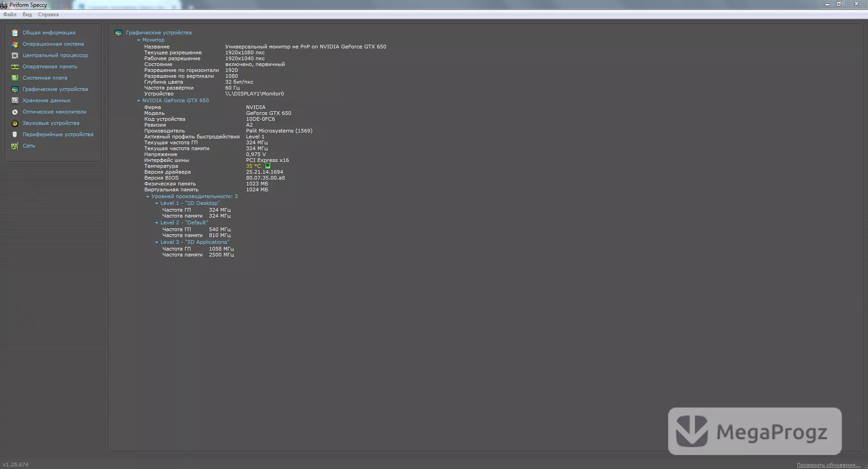The height and width of the screenshot is (469, 868).
Task: Open Оперативная память section
Action: pos(50,66)
